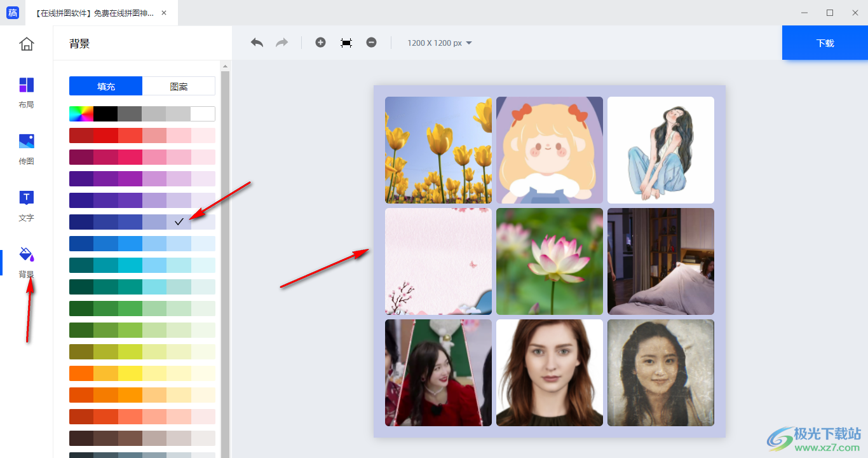Pick the dark brown swatch
This screenshot has width=868, height=458.
81,438
